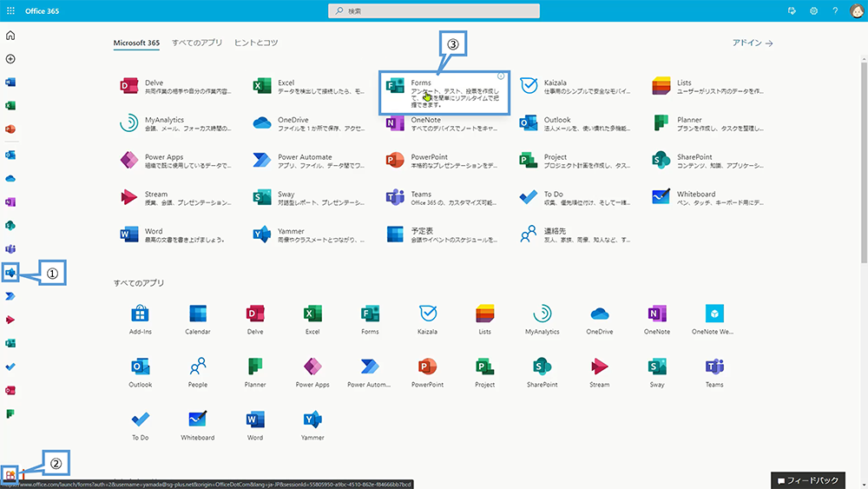Open the Whiteboard tile in Microsoft 365 list
The width and height of the screenshot is (868, 489).
(707, 198)
